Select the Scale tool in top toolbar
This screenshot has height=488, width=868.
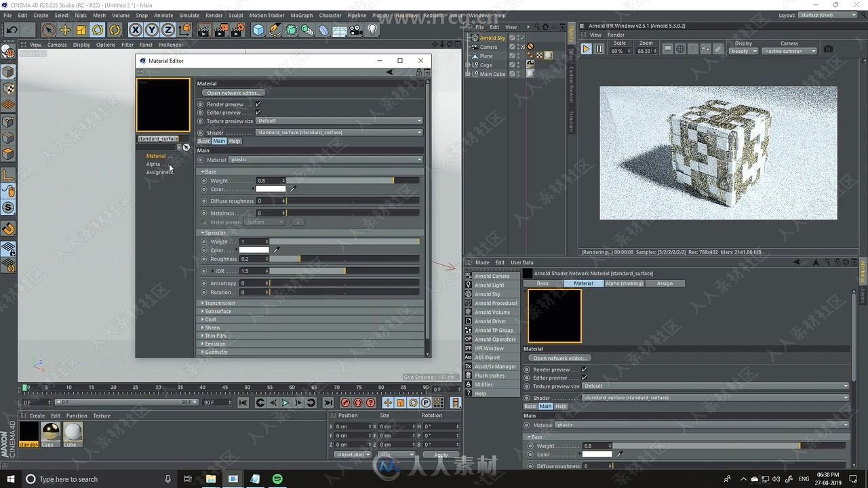tap(81, 30)
